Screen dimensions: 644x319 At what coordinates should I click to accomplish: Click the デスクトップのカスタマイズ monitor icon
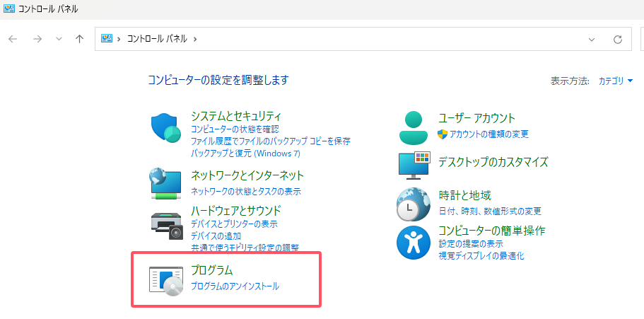[414, 166]
